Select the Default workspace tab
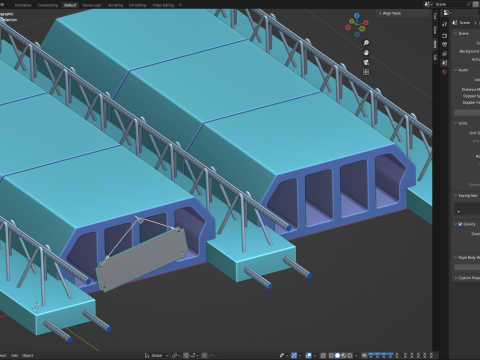The image size is (480, 360). (70, 5)
